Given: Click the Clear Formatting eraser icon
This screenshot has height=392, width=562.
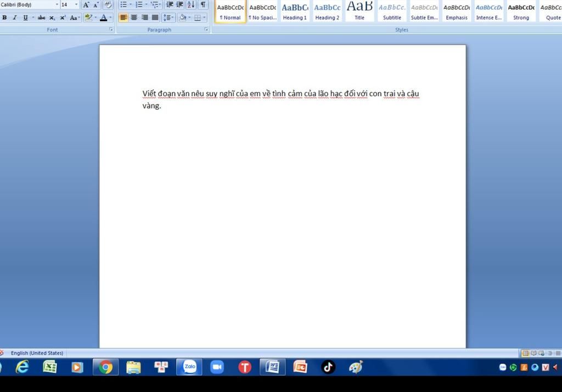Looking at the screenshot, I should coord(108,4).
